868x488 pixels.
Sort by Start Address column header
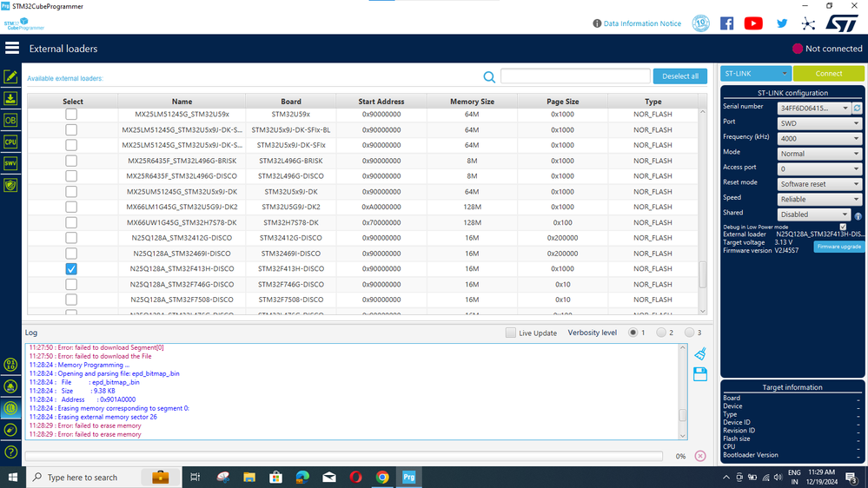point(381,102)
